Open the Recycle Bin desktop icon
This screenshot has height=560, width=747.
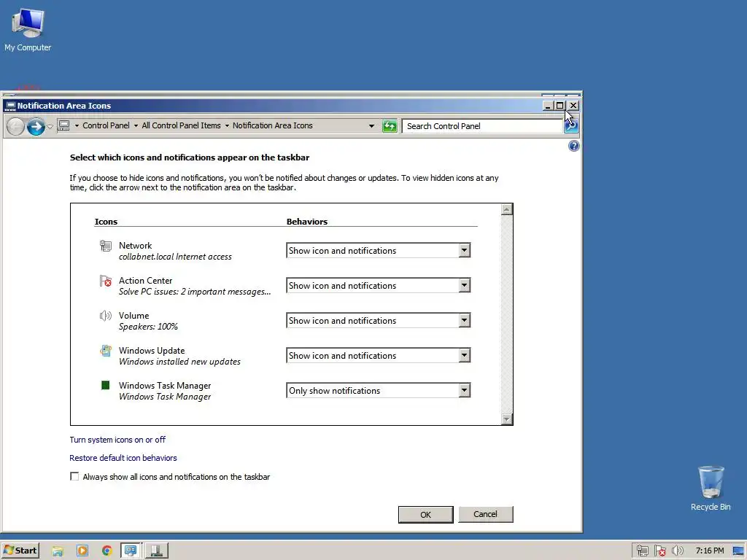click(711, 489)
